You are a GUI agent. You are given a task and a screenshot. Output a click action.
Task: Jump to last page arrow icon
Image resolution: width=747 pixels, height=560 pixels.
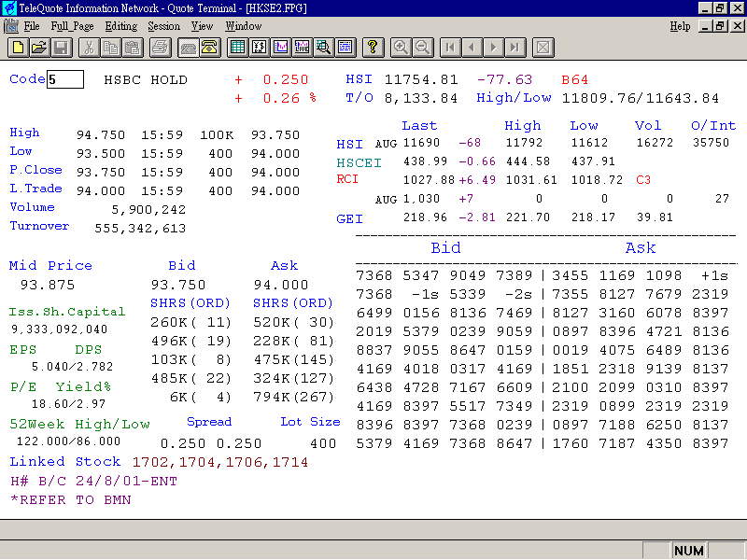pos(515,48)
